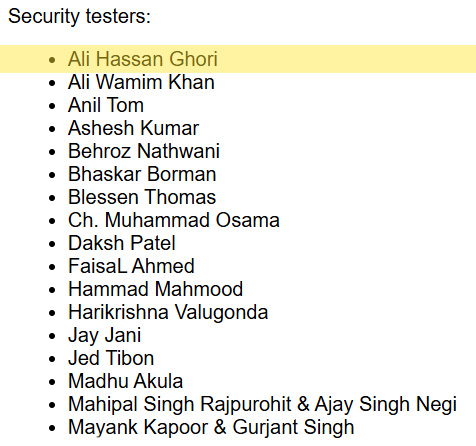Image resolution: width=476 pixels, height=446 pixels.
Task: Select the Ali Wamim Khan entry
Action: pos(141,82)
